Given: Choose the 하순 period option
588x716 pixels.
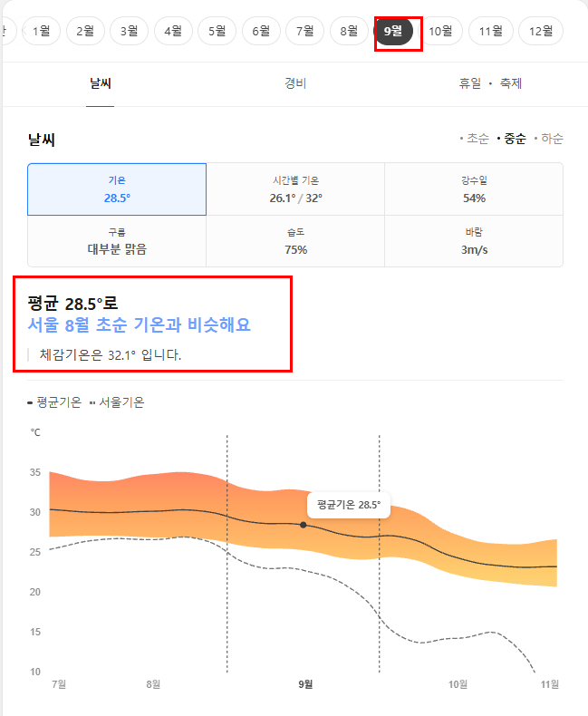Looking at the screenshot, I should (x=549, y=139).
